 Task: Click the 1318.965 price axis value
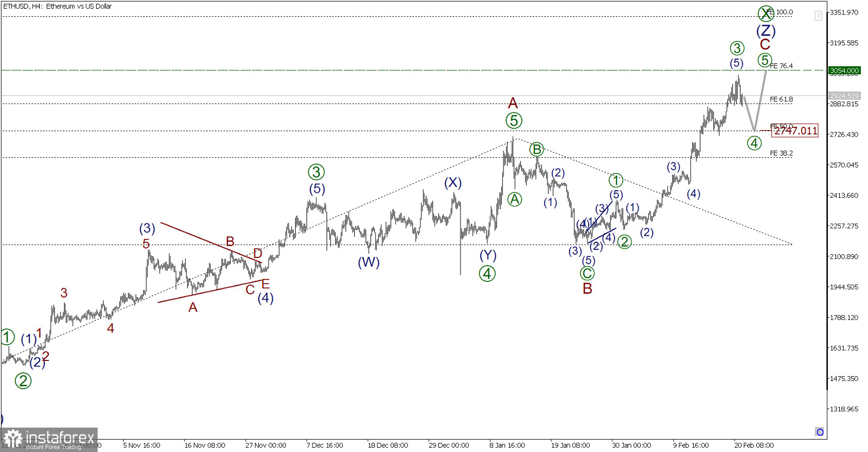[844, 409]
